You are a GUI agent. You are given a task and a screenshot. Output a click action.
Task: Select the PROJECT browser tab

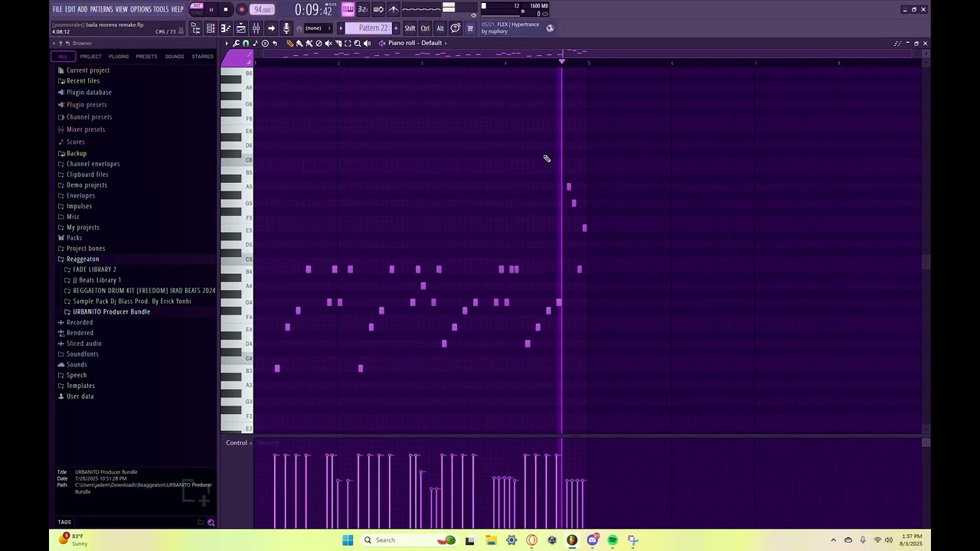[90, 57]
